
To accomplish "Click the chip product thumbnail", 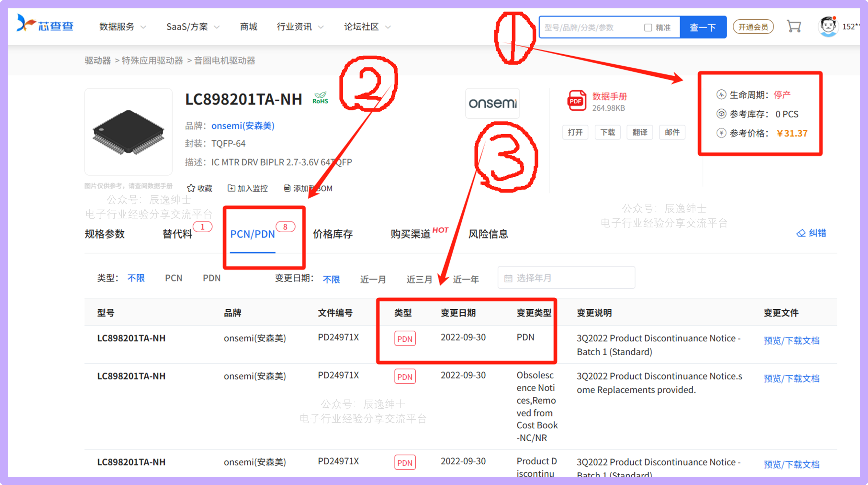I will pos(129,132).
